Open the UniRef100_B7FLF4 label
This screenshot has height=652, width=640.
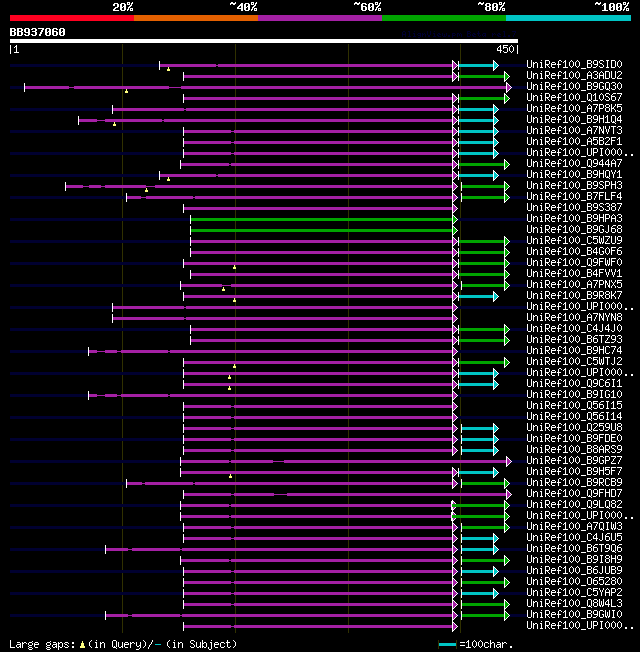pos(574,196)
